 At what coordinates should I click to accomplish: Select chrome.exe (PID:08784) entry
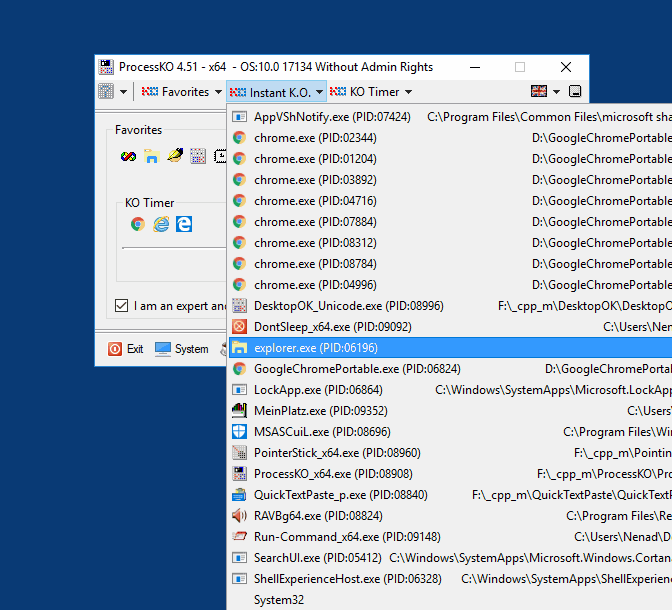pos(450,264)
